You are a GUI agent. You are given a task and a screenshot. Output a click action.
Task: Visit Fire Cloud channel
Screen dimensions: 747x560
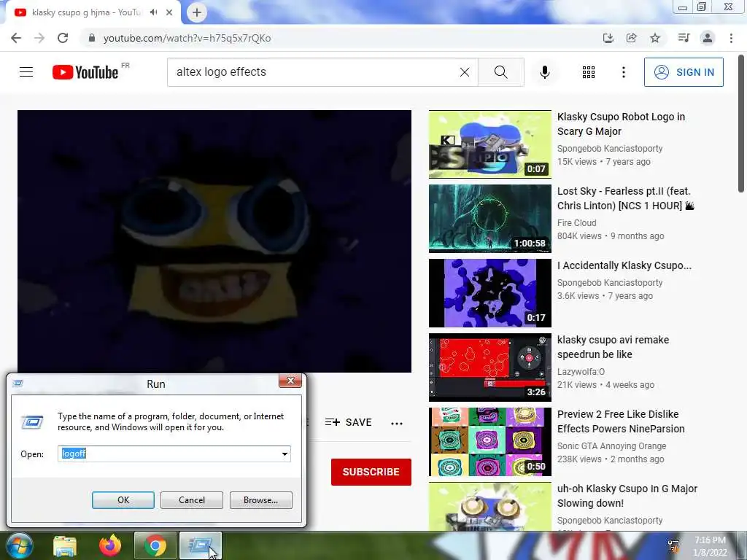(x=576, y=223)
